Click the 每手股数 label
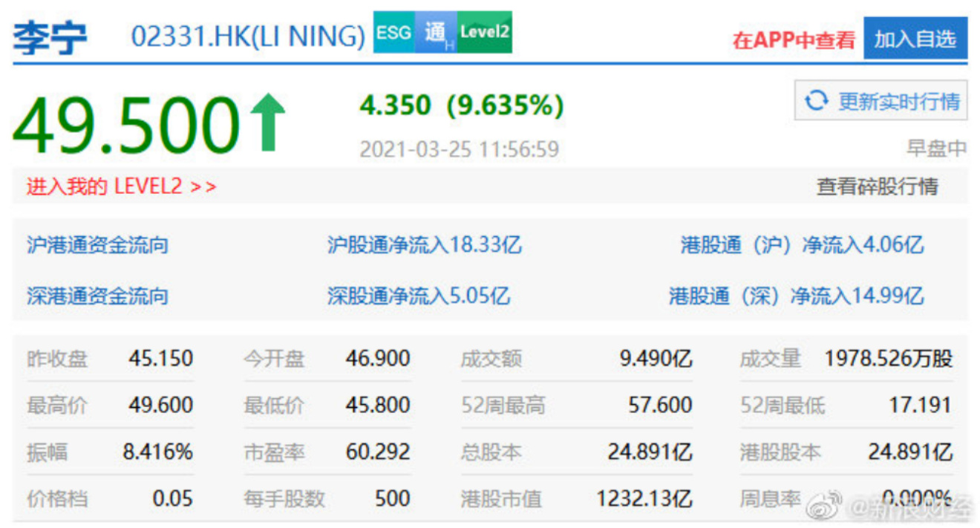 pyautogui.click(x=284, y=498)
